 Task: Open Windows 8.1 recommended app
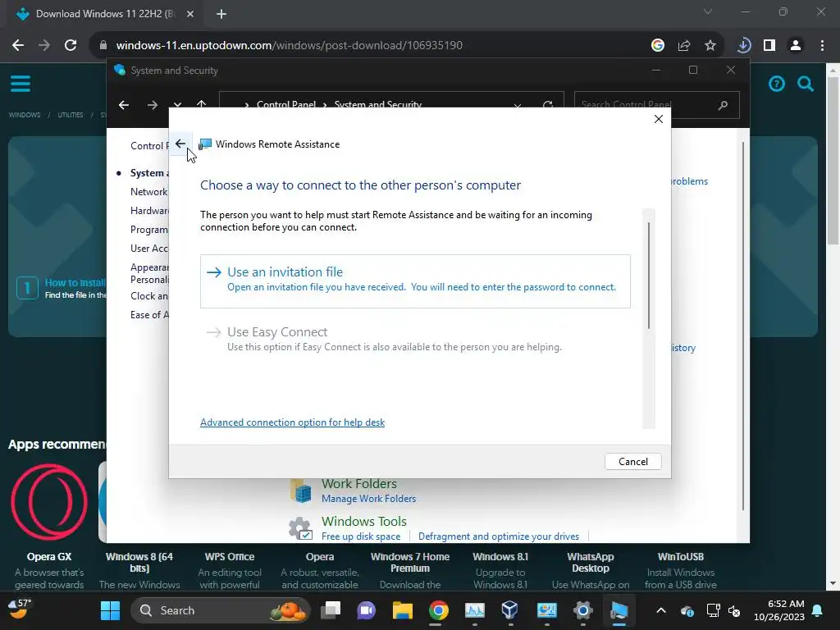coord(500,557)
